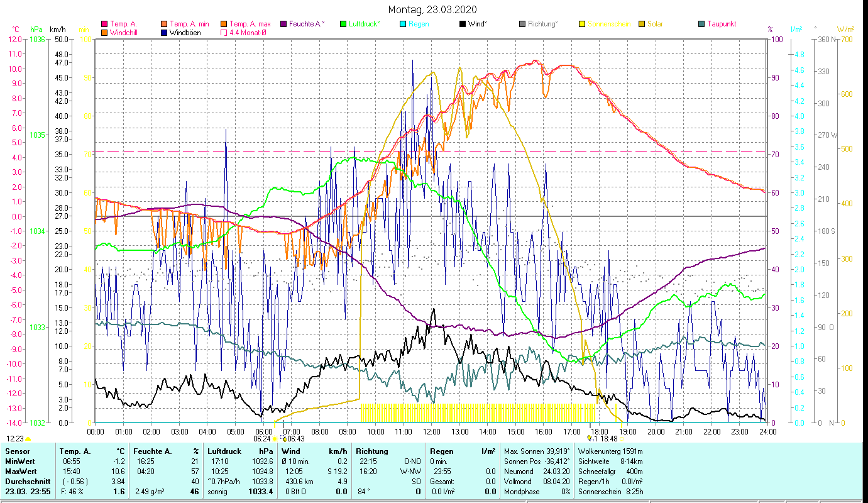This screenshot has width=868, height=503.
Task: Click the gray Richtung legend square
Action: point(522,24)
